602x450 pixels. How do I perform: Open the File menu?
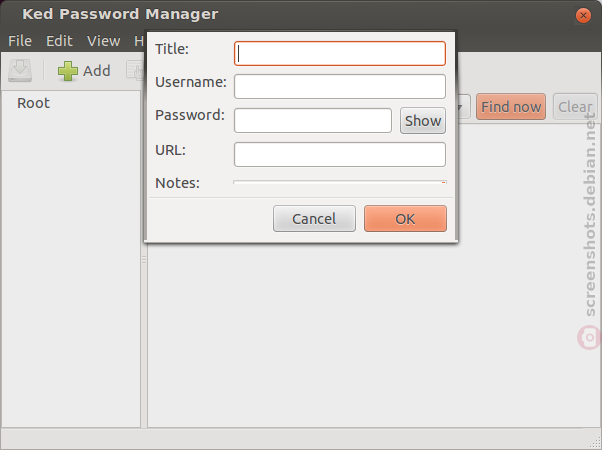click(x=20, y=41)
